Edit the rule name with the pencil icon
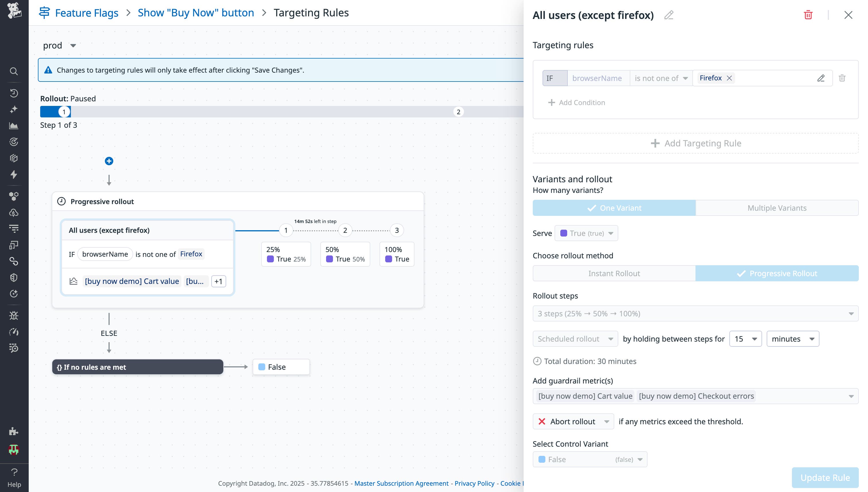The height and width of the screenshot is (492, 868). point(669,15)
